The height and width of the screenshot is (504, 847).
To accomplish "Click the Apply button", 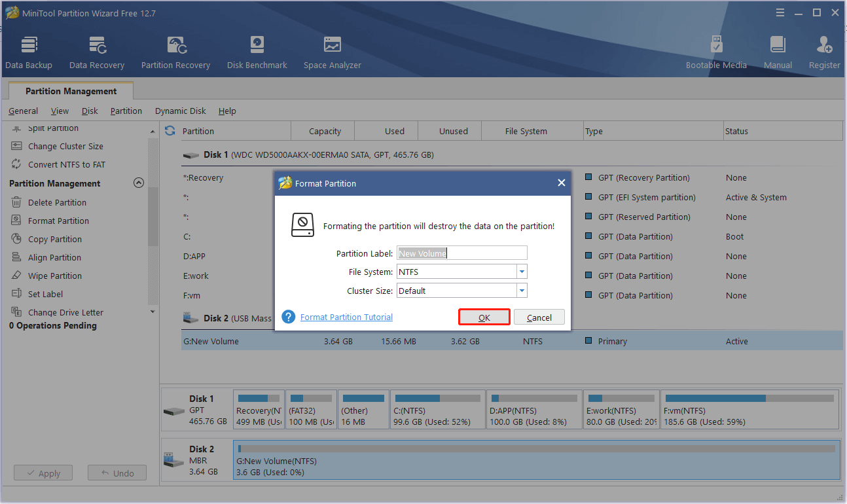I will click(43, 473).
